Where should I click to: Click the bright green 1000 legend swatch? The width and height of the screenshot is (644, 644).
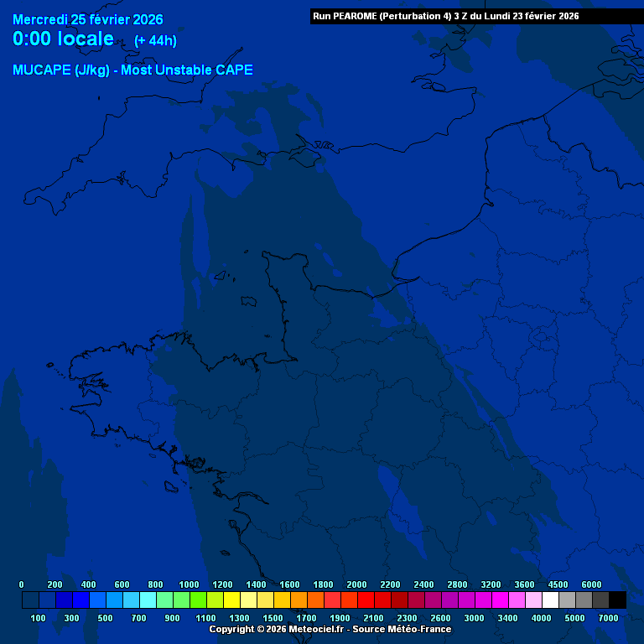[198, 600]
